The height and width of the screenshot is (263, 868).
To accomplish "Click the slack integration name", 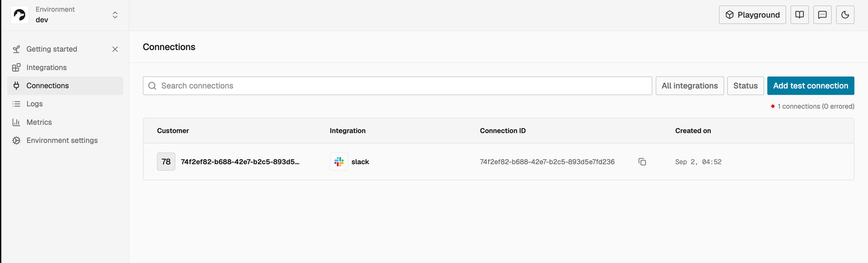I will tap(360, 162).
